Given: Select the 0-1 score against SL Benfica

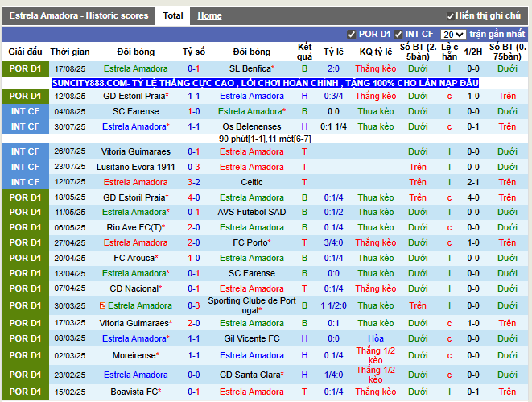Looking at the screenshot, I should 194,68.
